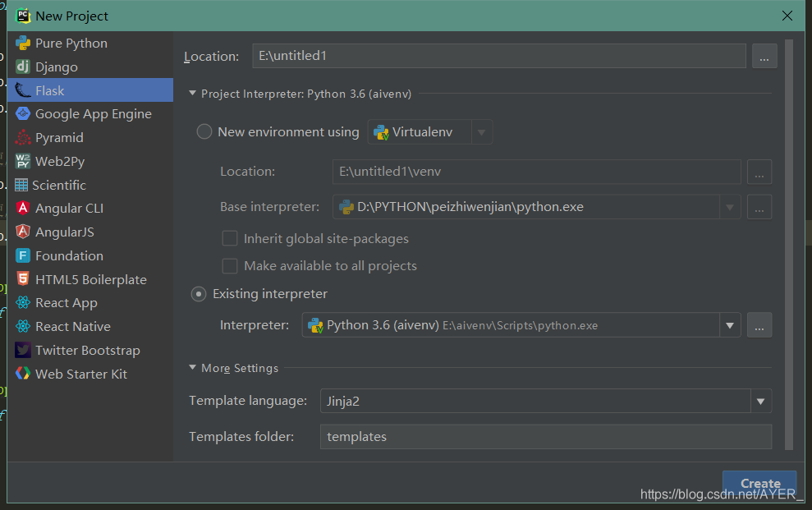This screenshot has height=510, width=812.
Task: Open the Virtualenv environment dropdown arrow
Action: click(x=482, y=132)
